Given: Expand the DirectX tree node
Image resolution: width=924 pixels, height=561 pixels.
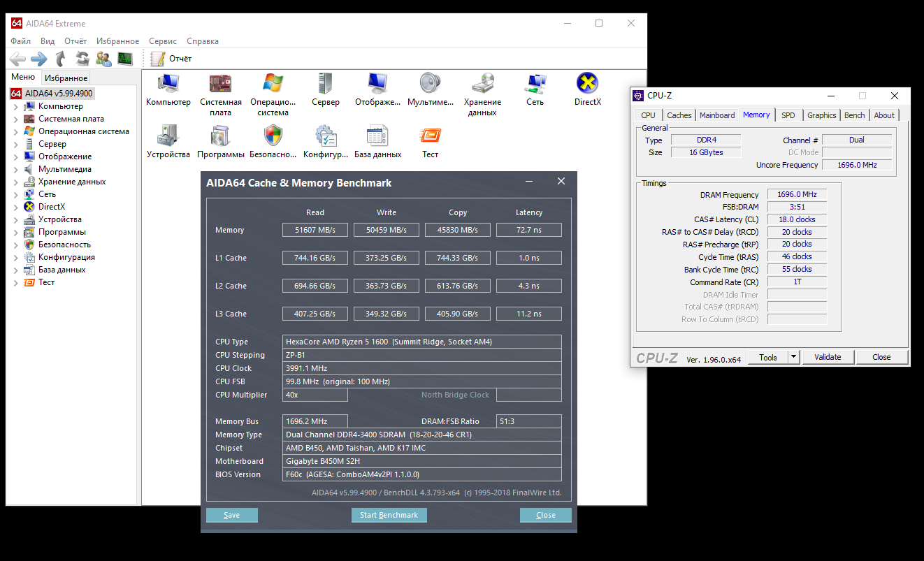Looking at the screenshot, I should [16, 207].
